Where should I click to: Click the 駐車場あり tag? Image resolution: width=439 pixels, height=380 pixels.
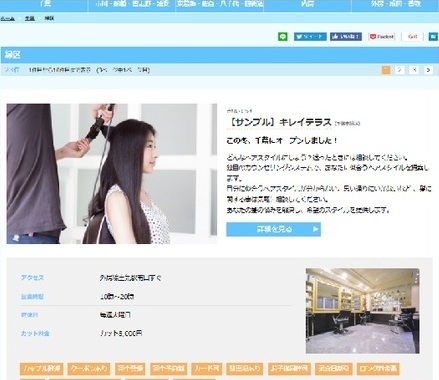(245, 369)
